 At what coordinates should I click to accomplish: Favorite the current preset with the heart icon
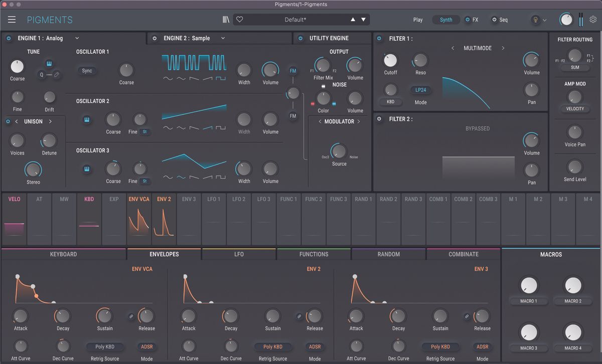(239, 19)
